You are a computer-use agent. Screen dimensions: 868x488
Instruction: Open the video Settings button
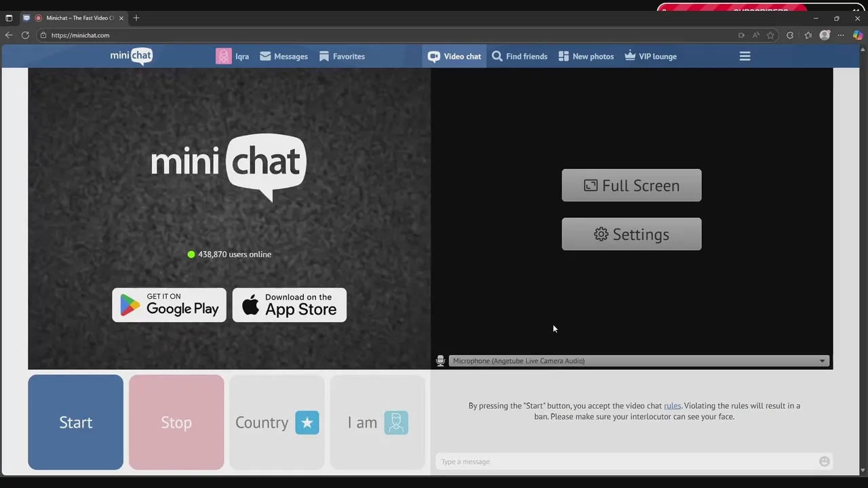pyautogui.click(x=631, y=234)
